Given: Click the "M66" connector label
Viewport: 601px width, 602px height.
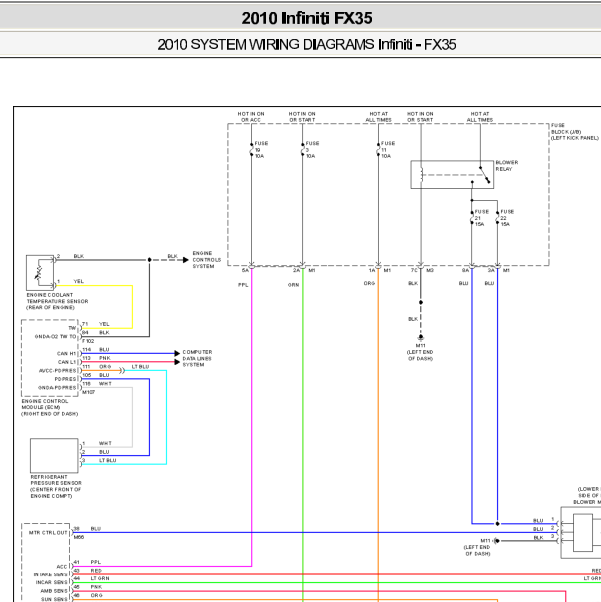Looking at the screenshot, I should click(79, 537).
